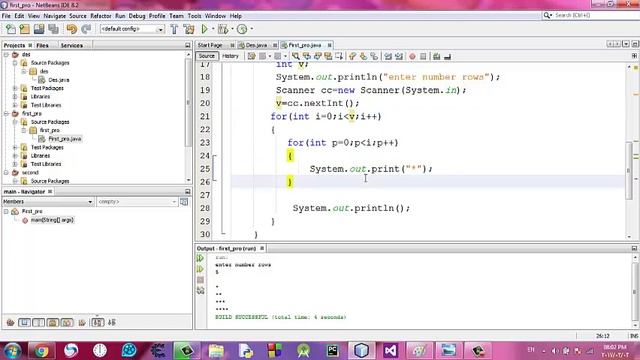Open the Run Project dropdown arrow
Screen dimensions: 640x360
tap(213, 29)
